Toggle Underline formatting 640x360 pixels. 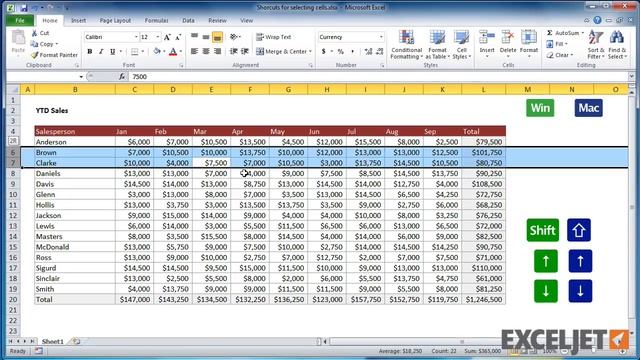click(x=112, y=51)
